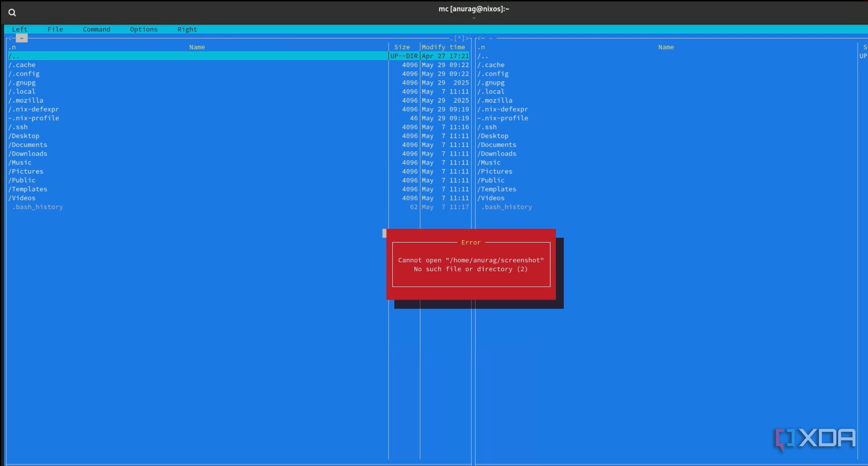This screenshot has height=466, width=868.
Task: Sort left panel by Name column header
Action: tap(197, 47)
